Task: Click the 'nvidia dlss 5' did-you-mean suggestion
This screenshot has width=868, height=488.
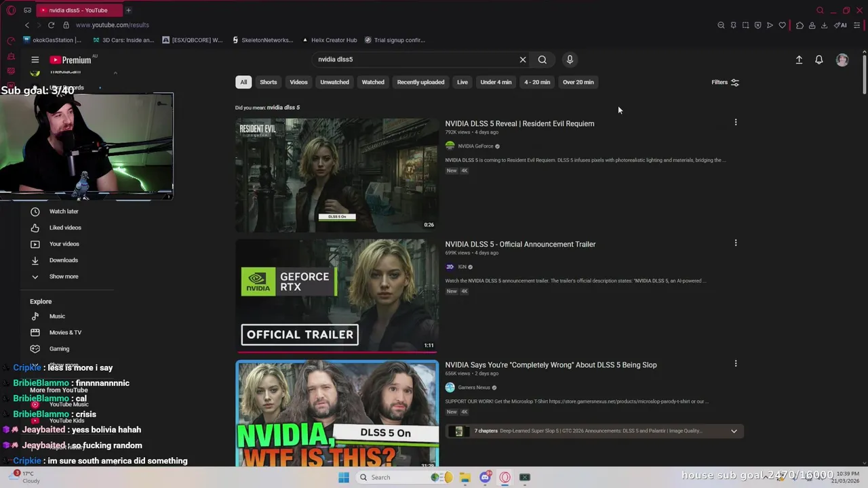Action: pos(283,107)
